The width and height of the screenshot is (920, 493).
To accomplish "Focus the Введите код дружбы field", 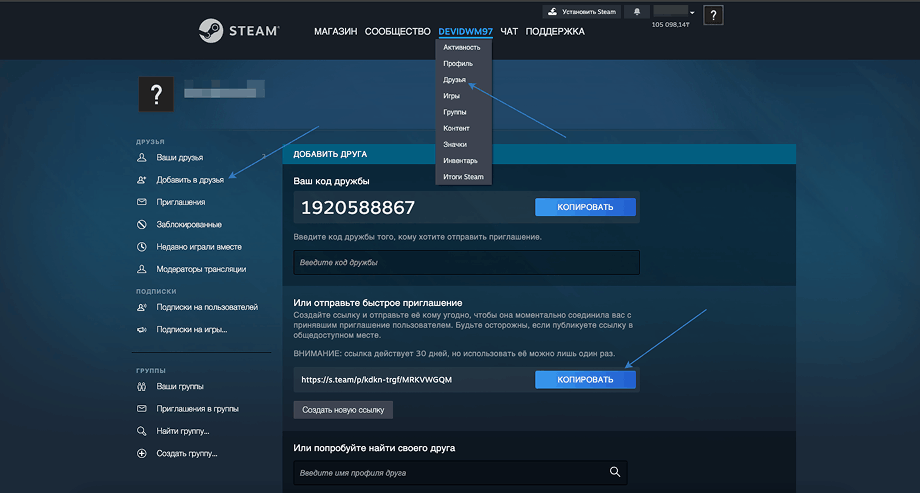I will pos(466,262).
